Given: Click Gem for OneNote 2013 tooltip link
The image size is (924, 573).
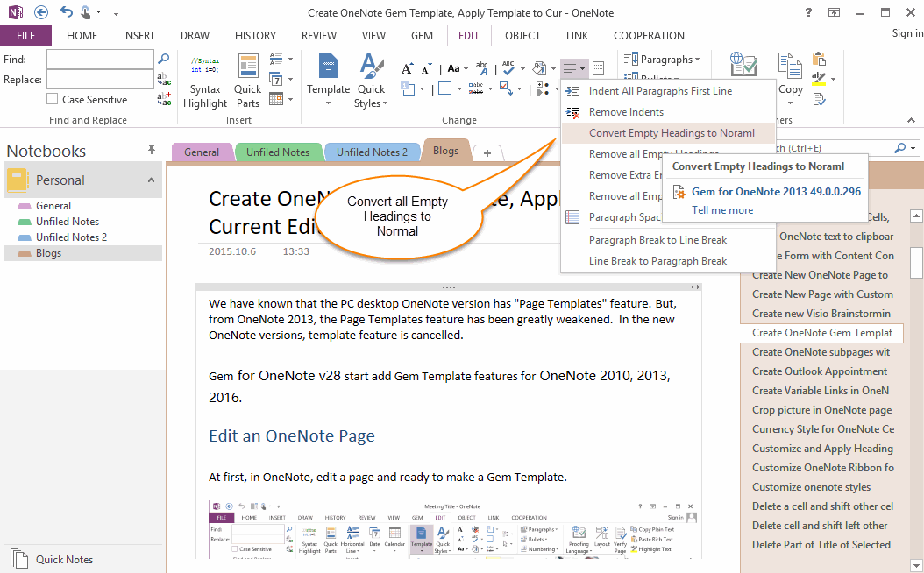Looking at the screenshot, I should click(x=776, y=191).
